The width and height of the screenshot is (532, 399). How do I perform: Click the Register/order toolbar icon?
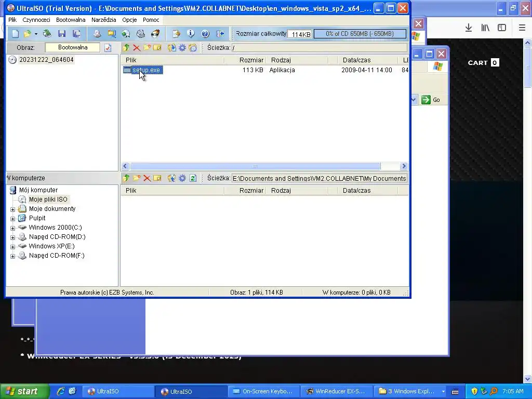click(x=176, y=34)
